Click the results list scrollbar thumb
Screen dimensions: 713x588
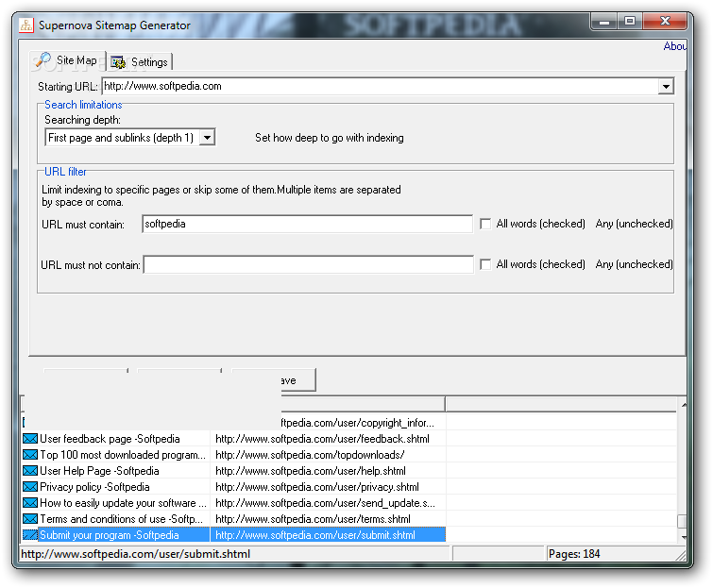point(682,522)
